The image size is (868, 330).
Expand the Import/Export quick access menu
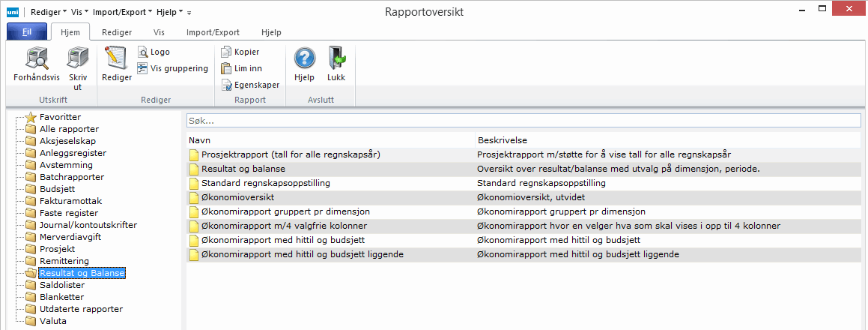(x=123, y=12)
